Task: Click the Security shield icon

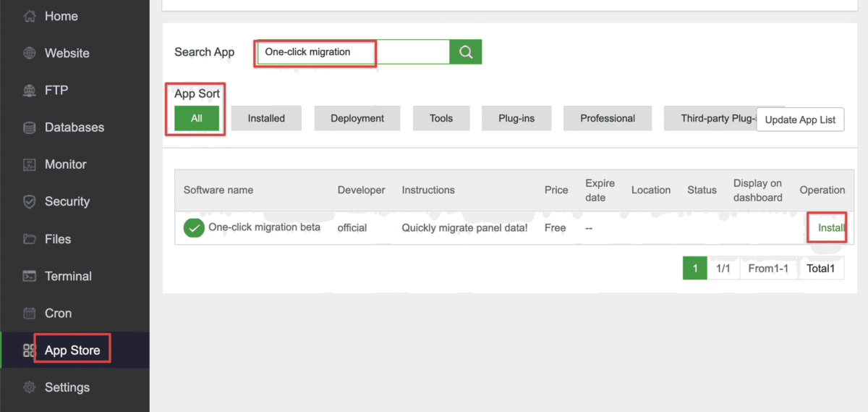Action: click(x=30, y=202)
